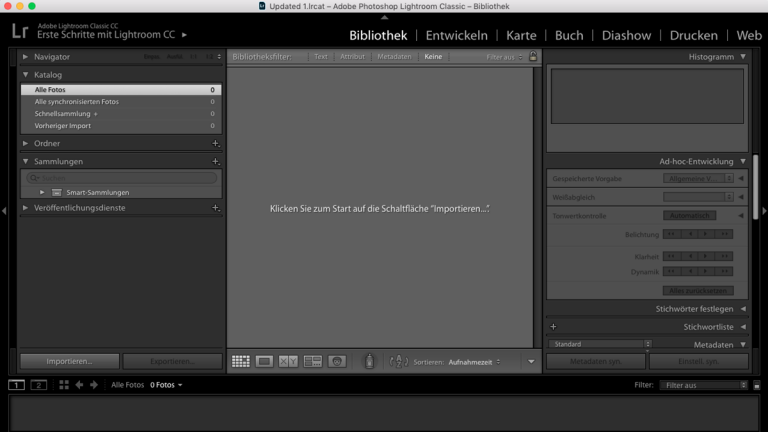Screen dimensions: 768x432
Task: Switch to Grid view in toolbar
Action: (x=240, y=361)
